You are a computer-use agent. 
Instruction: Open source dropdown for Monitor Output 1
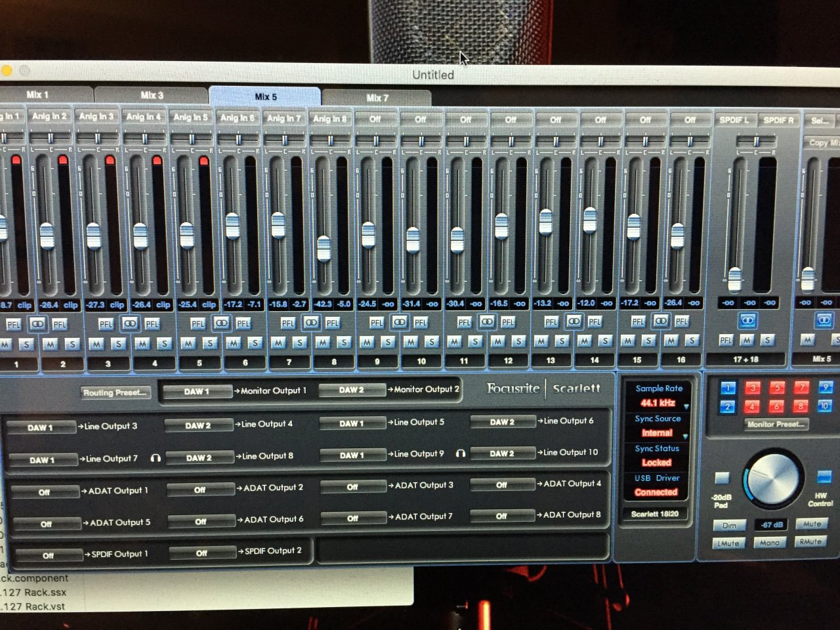(x=197, y=391)
